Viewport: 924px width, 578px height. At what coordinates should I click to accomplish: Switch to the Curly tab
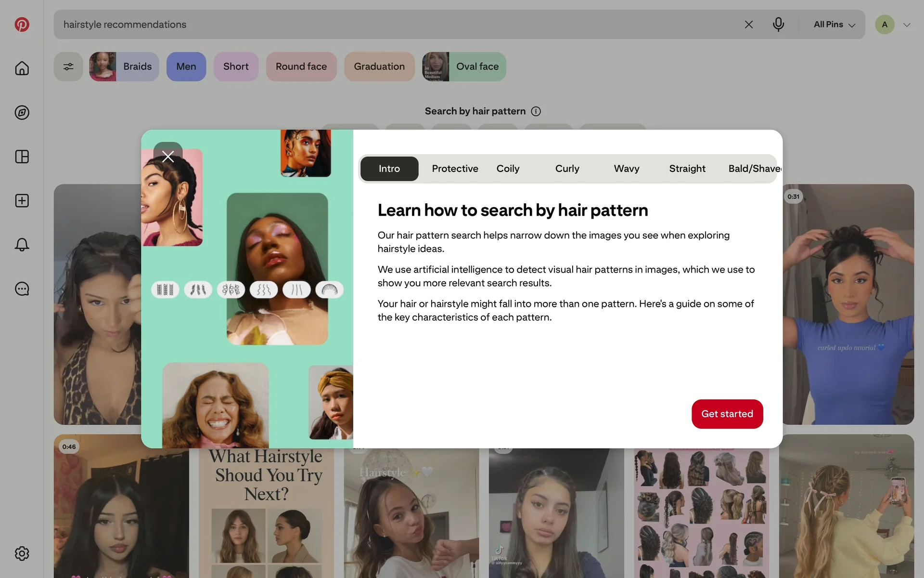567,169
